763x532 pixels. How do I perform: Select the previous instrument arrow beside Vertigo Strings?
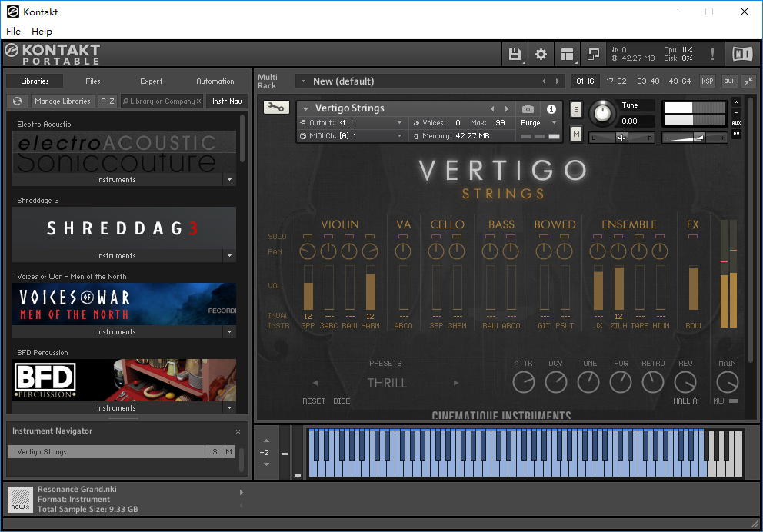[x=492, y=109]
